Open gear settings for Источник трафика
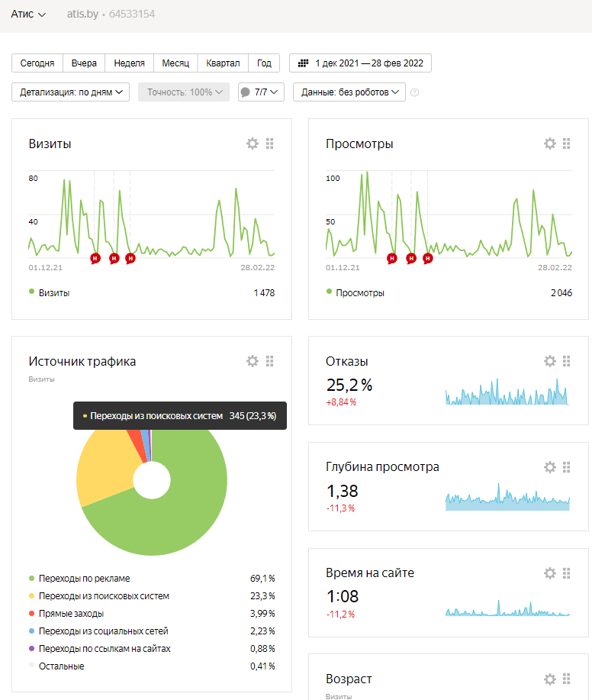The height and width of the screenshot is (700, 592). [x=253, y=361]
